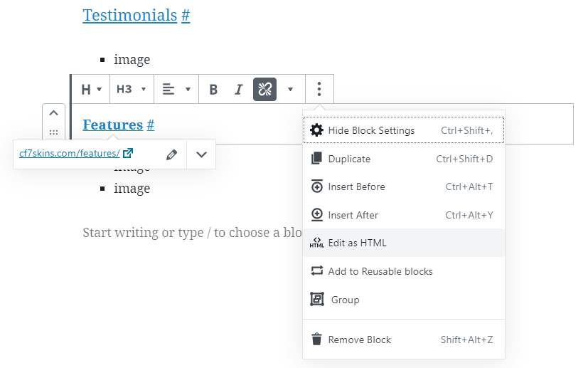Viewport: 588px width, 368px height.
Task: Open the text alignment dropdown
Action: 176,90
